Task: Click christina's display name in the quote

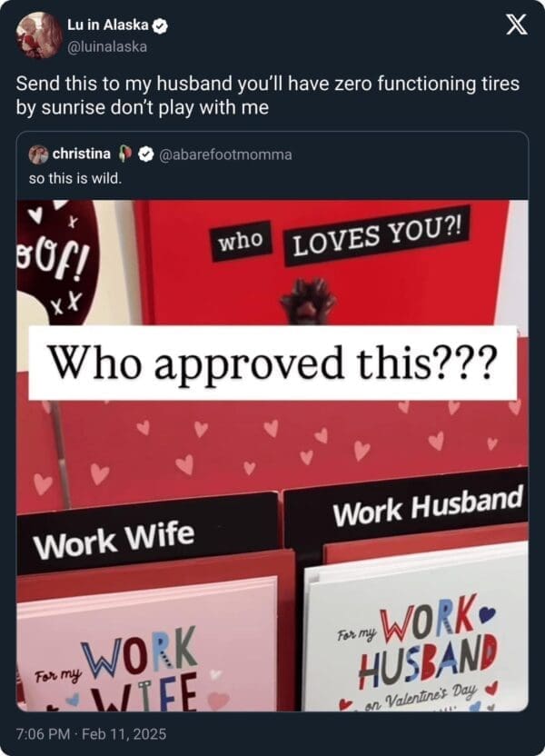Action: (82, 154)
